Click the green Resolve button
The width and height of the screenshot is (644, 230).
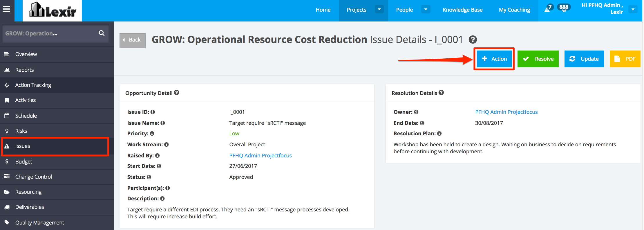(x=538, y=59)
